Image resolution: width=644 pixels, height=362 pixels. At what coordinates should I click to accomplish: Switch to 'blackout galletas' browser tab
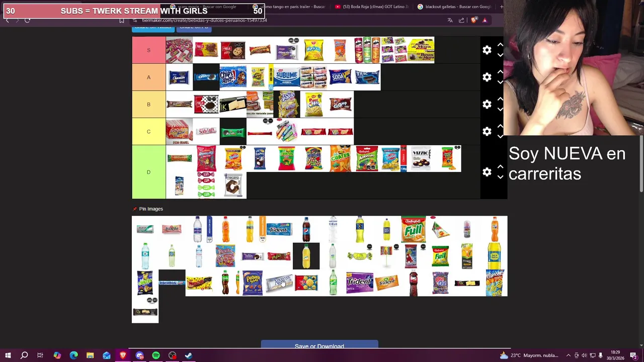tap(454, 7)
